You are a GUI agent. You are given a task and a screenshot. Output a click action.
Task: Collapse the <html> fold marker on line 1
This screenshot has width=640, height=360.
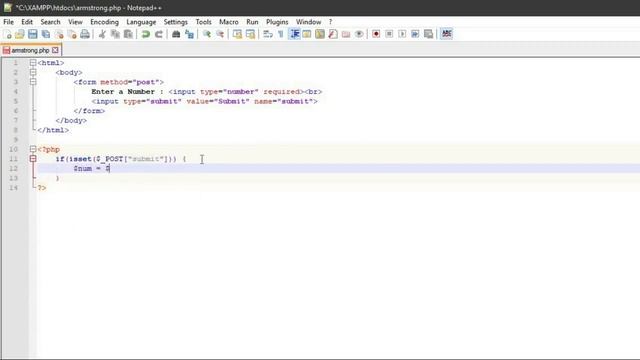pyautogui.click(x=33, y=63)
